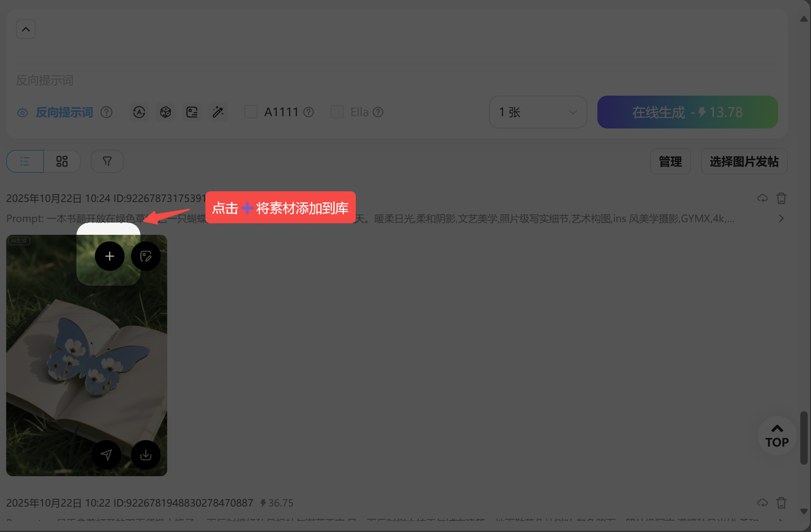Viewport: 811px width, 532px height.
Task: Open the filter funnel icon
Action: click(x=107, y=161)
